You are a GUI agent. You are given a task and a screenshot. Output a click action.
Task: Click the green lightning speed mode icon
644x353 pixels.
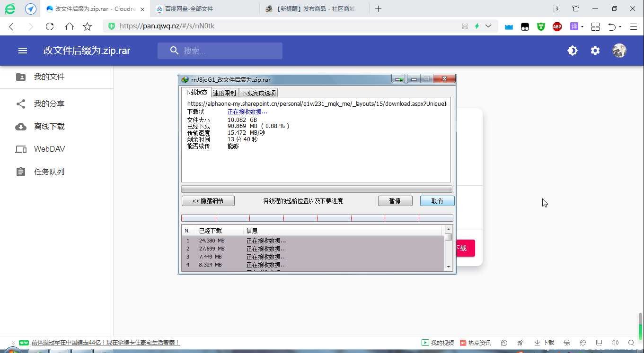[x=477, y=26]
